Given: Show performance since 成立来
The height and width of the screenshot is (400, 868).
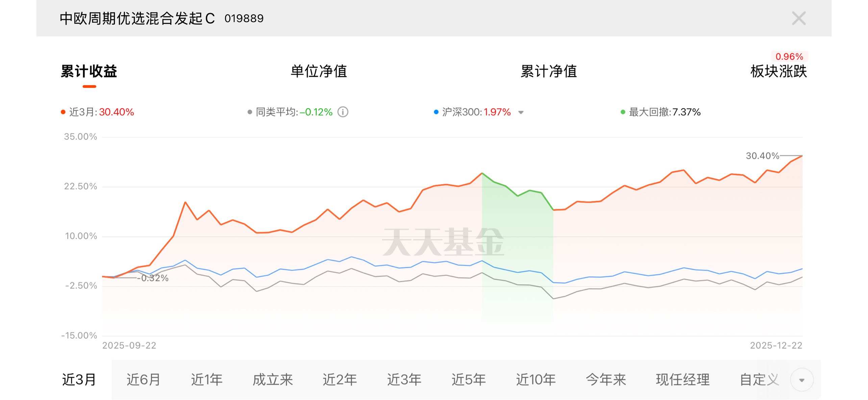Looking at the screenshot, I should pyautogui.click(x=273, y=380).
